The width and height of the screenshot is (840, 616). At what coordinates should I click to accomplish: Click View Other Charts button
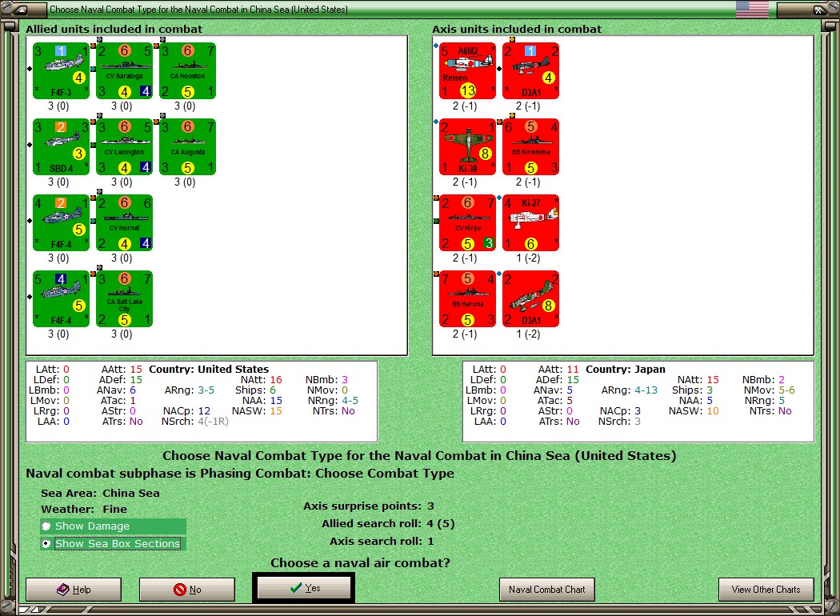point(766,590)
